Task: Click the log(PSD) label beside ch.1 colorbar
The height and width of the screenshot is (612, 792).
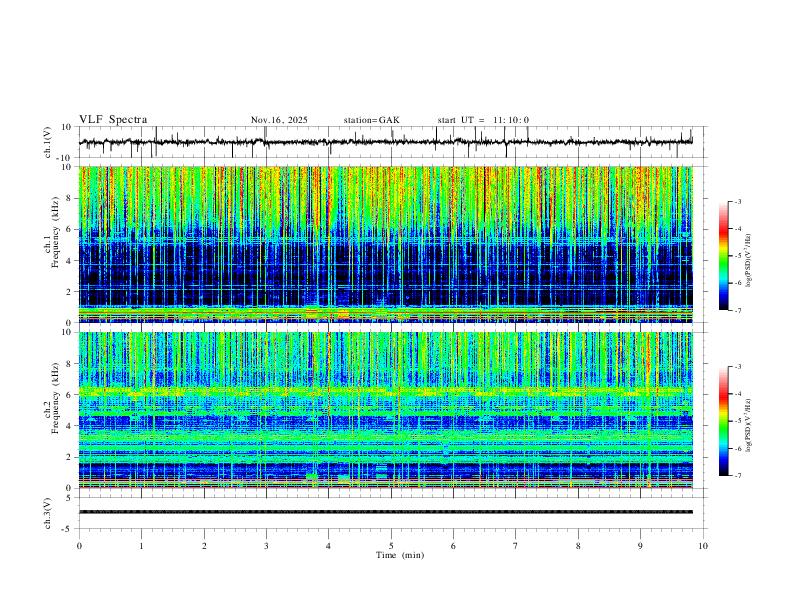Action: (749, 261)
